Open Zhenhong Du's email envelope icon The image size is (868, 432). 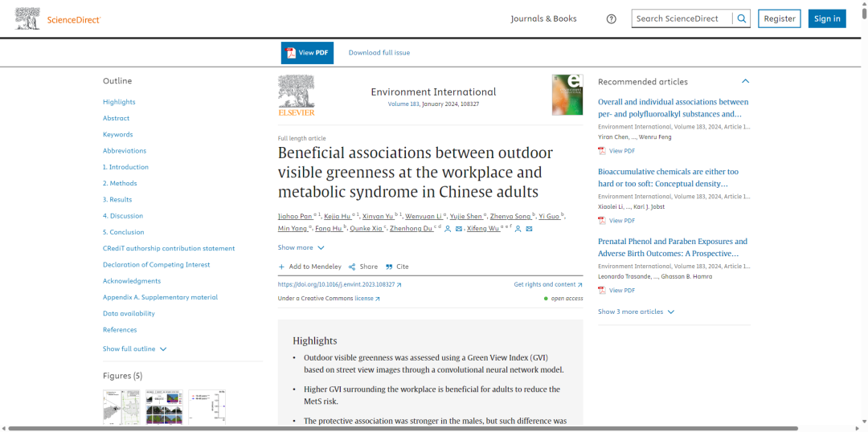[458, 229]
